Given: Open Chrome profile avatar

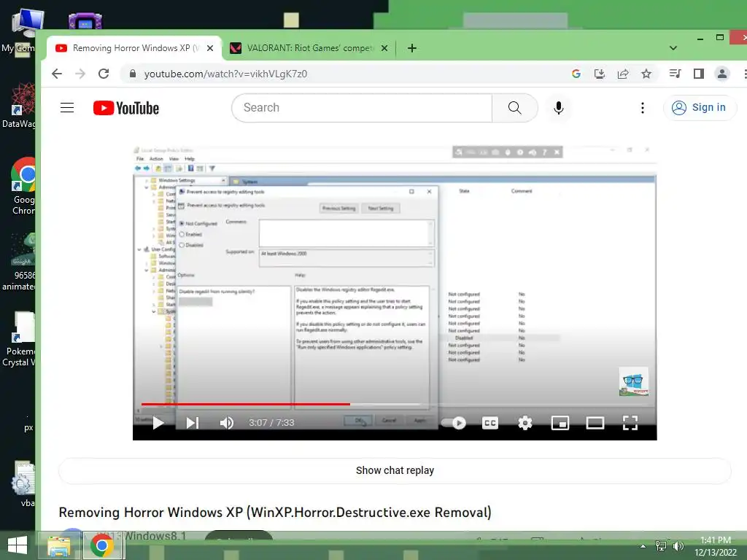Looking at the screenshot, I should point(722,74).
